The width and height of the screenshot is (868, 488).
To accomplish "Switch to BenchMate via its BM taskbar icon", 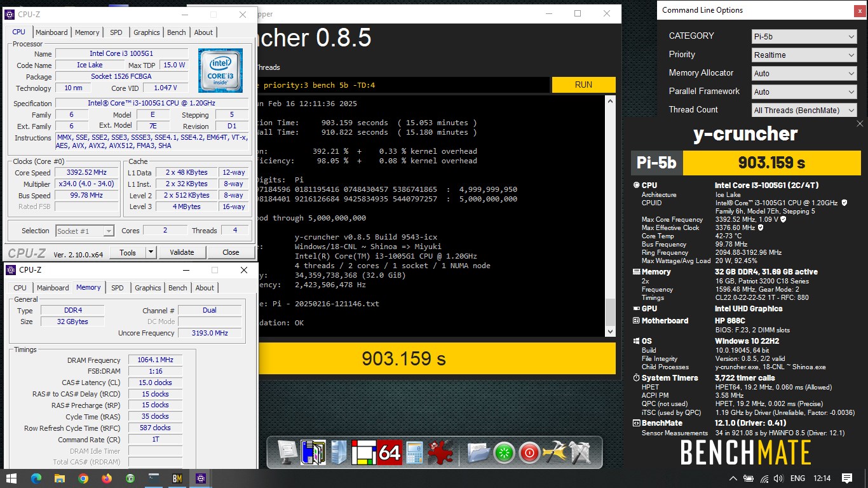I will pyautogui.click(x=177, y=478).
